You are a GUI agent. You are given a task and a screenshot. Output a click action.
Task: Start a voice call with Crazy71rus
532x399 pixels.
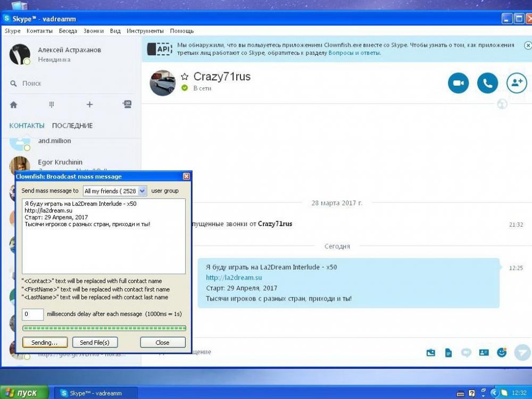click(487, 83)
